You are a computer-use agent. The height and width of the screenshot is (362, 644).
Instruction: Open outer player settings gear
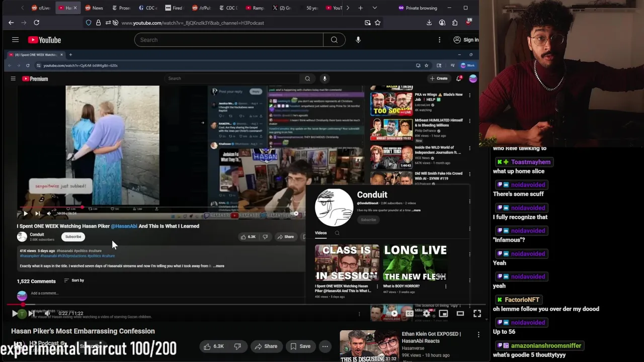426,313
